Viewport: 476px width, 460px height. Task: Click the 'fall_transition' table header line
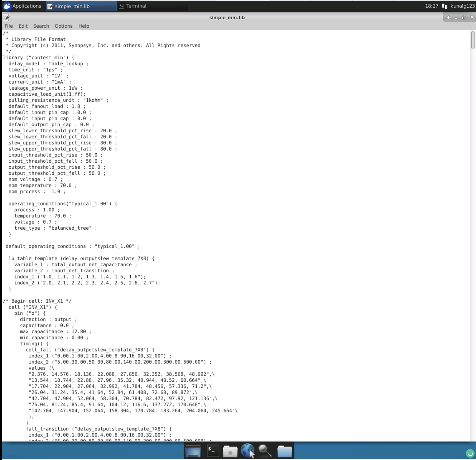point(99,429)
